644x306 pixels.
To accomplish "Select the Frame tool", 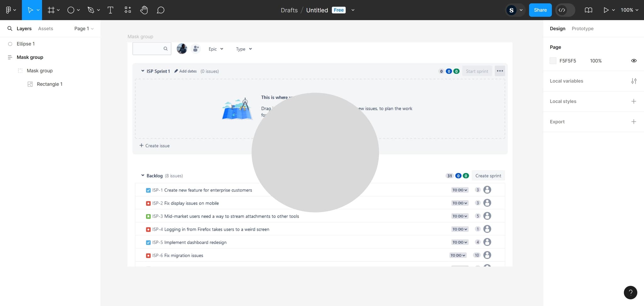I will 51,10.
